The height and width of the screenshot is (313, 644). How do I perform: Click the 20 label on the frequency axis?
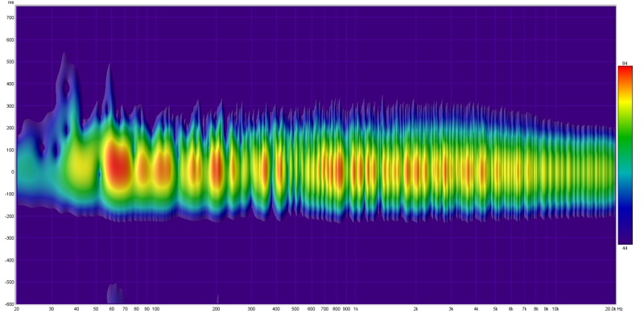click(16, 308)
